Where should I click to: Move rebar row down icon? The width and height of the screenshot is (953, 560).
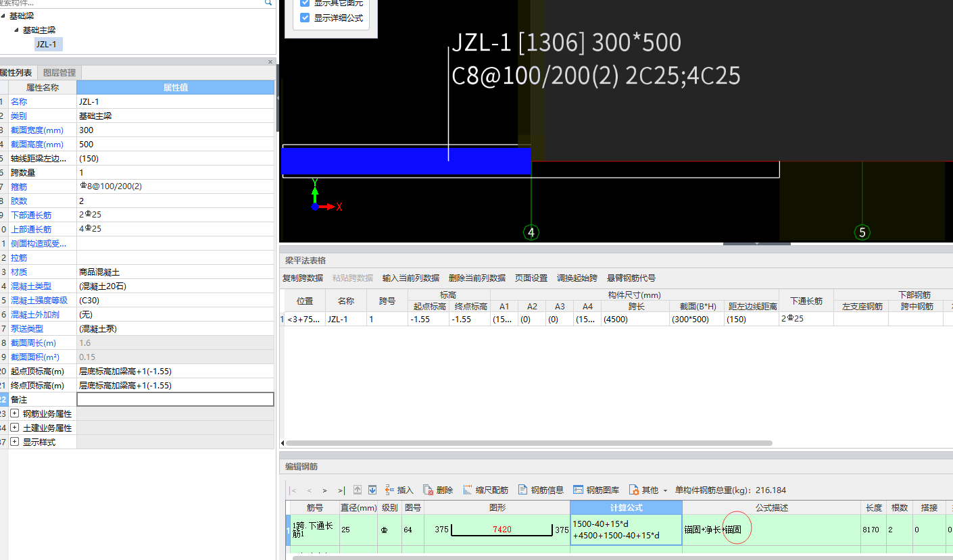[372, 490]
